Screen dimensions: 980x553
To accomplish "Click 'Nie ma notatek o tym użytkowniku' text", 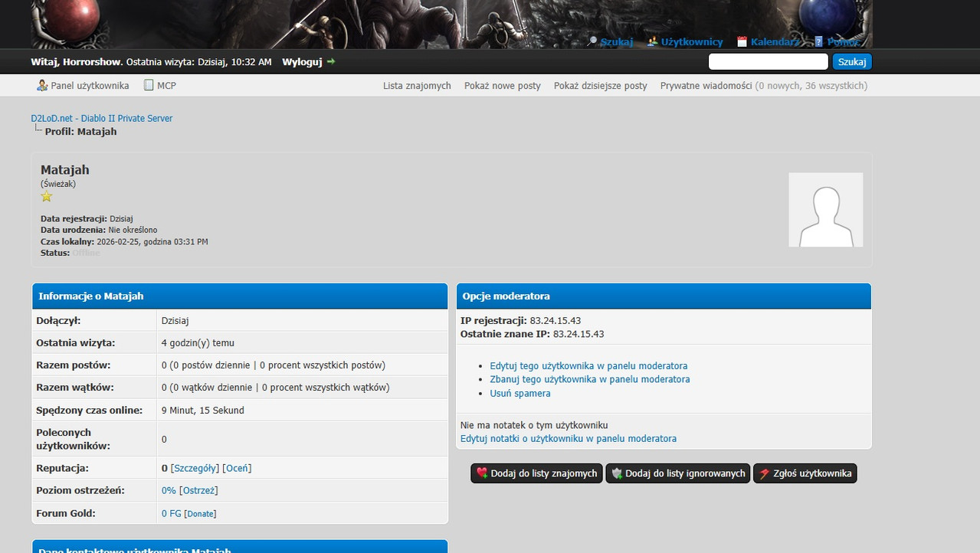I will click(534, 425).
